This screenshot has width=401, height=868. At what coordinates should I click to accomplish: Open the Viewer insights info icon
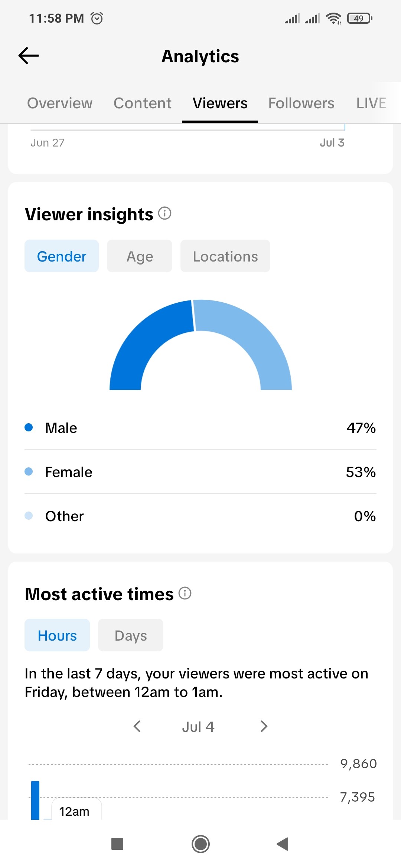tap(164, 213)
